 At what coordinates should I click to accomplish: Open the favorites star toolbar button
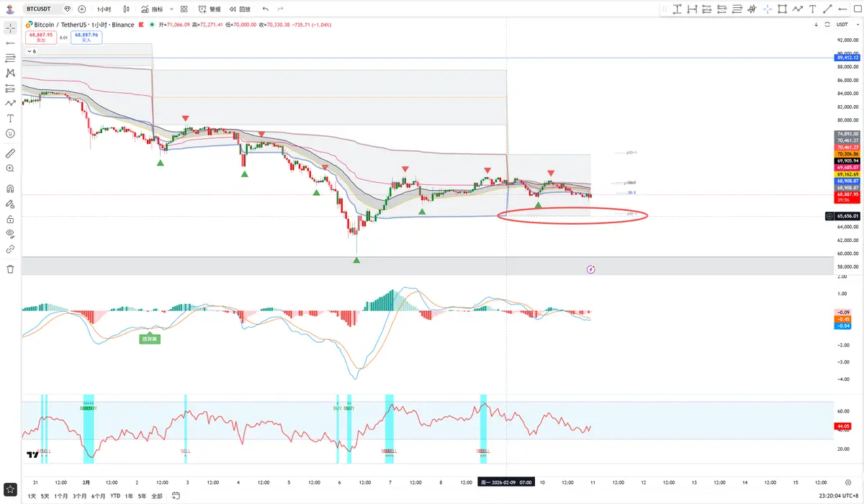(10, 489)
